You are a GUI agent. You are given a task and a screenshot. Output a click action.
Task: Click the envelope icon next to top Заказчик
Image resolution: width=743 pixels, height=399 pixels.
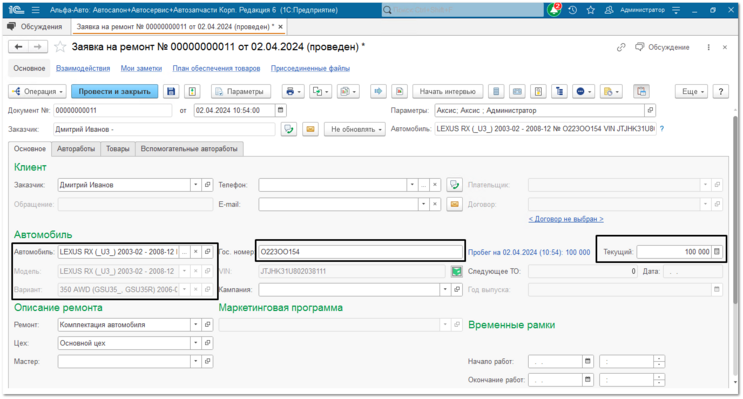pos(310,129)
